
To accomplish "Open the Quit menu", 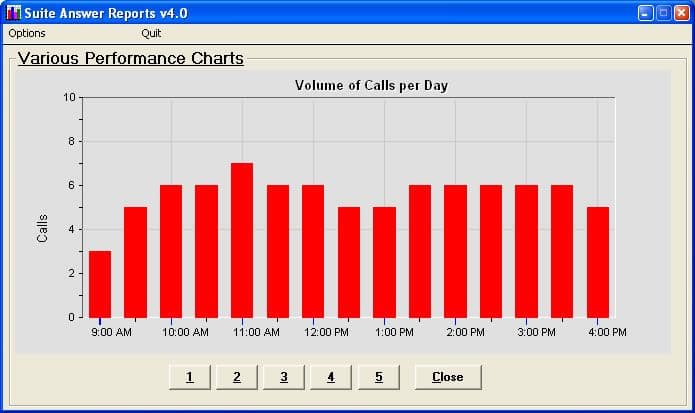I will (x=151, y=33).
